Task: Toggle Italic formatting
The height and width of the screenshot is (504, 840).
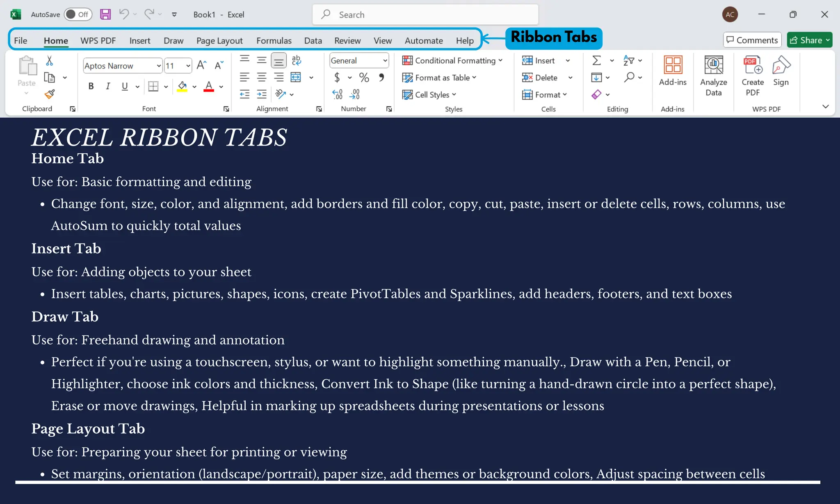Action: point(108,86)
